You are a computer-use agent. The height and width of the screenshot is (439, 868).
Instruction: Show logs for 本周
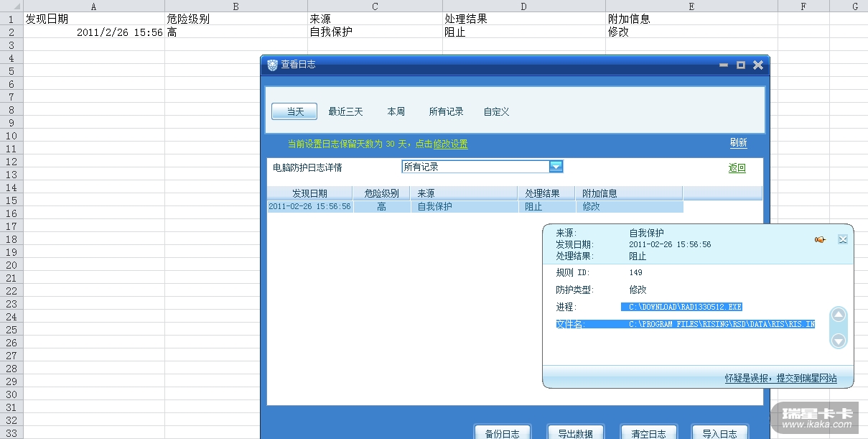pyautogui.click(x=396, y=112)
